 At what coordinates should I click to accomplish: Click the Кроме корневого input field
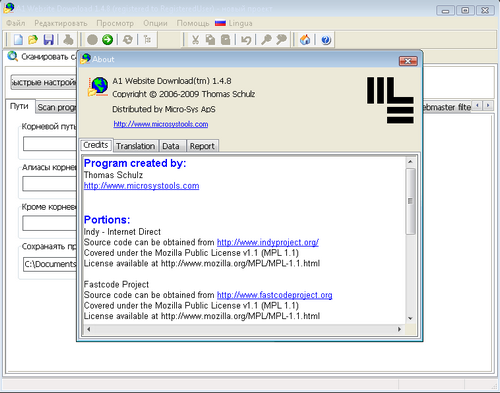(50, 223)
